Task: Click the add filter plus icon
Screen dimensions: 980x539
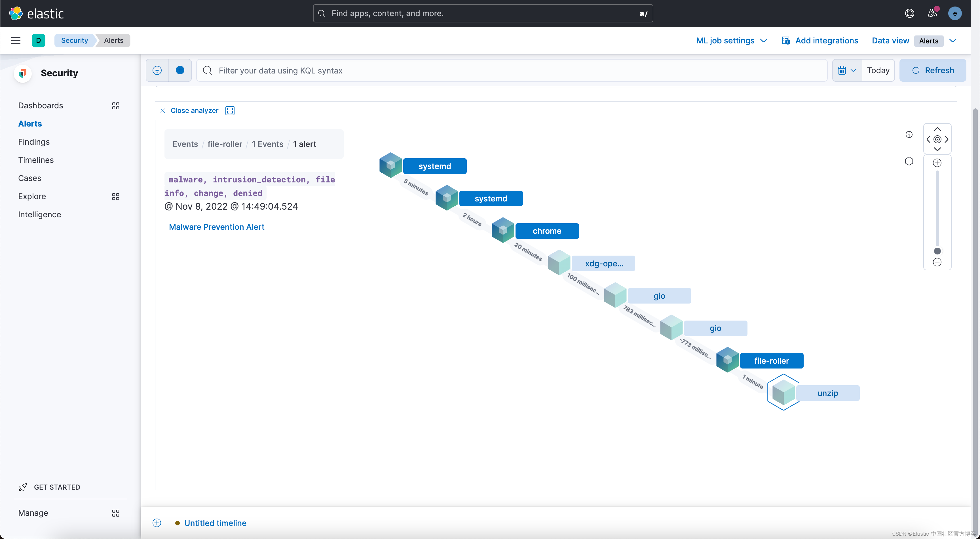Action: click(180, 70)
